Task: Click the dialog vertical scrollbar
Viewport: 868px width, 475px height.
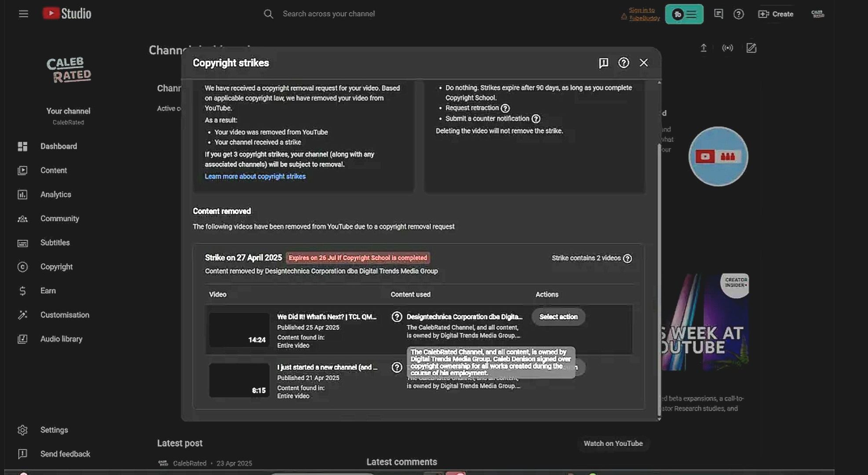Action: (659, 279)
